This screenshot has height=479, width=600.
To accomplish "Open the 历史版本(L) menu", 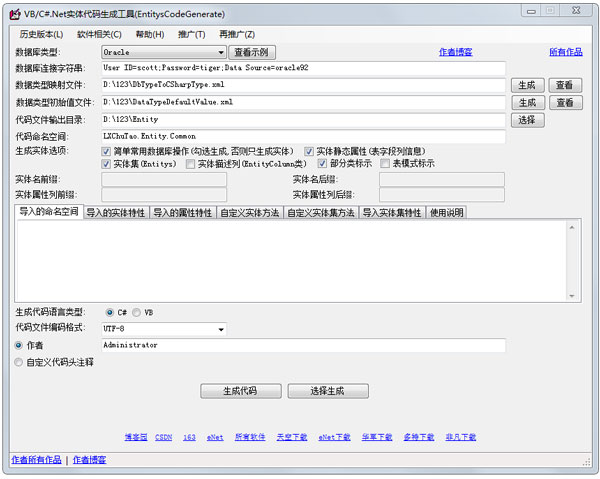I will click(x=41, y=34).
